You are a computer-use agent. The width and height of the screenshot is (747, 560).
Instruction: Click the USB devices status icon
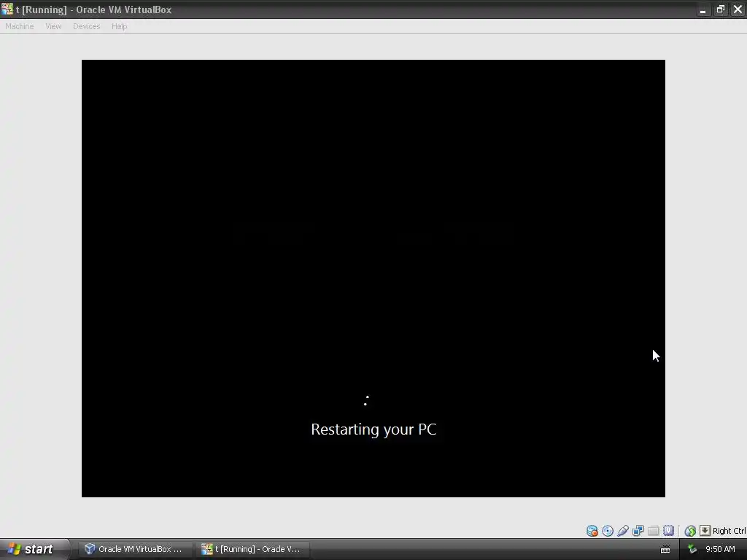click(623, 531)
